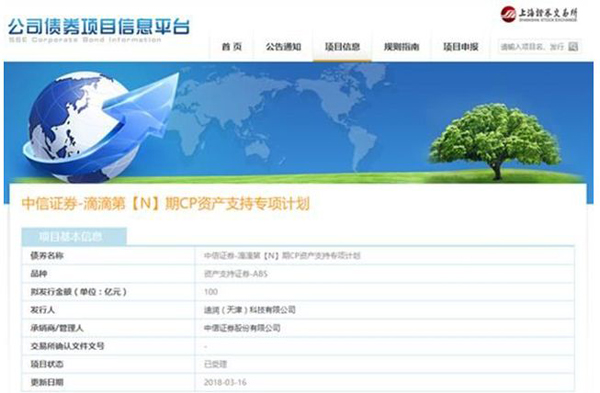The height and width of the screenshot is (393, 600).
Task: Click the 债券名称 value text
Action: pos(282,255)
